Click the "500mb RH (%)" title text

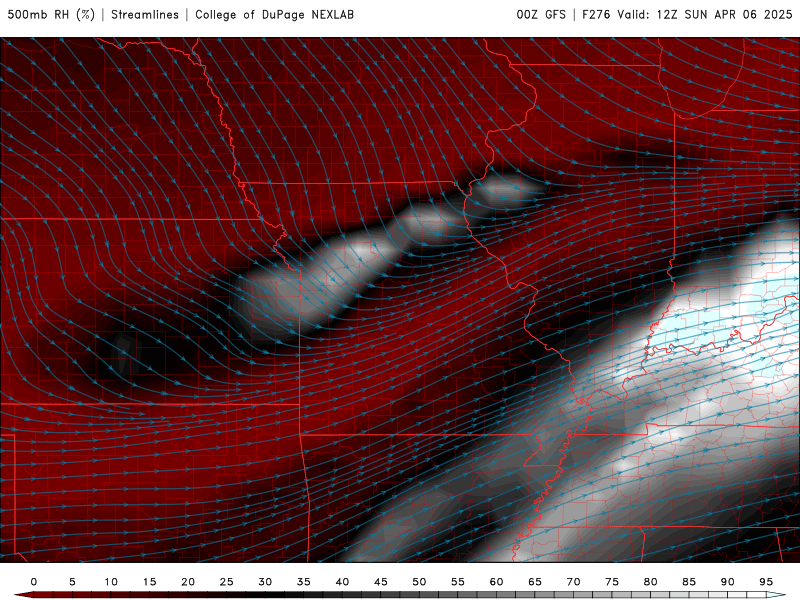(51, 14)
